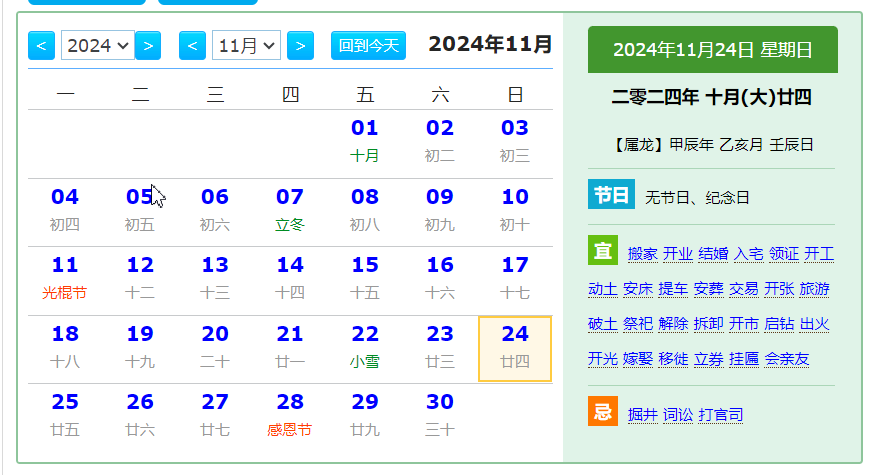Select date 18 十八
876x475 pixels.
tap(65, 347)
